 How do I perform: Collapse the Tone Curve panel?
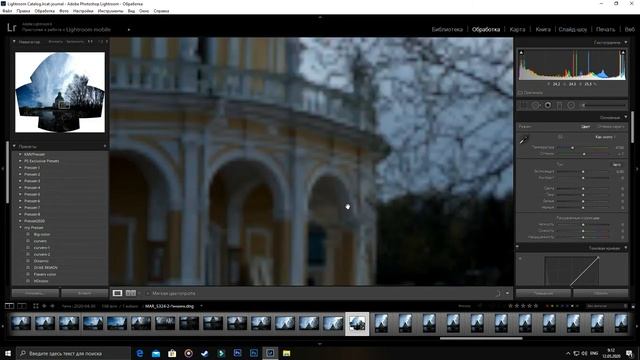coord(626,248)
